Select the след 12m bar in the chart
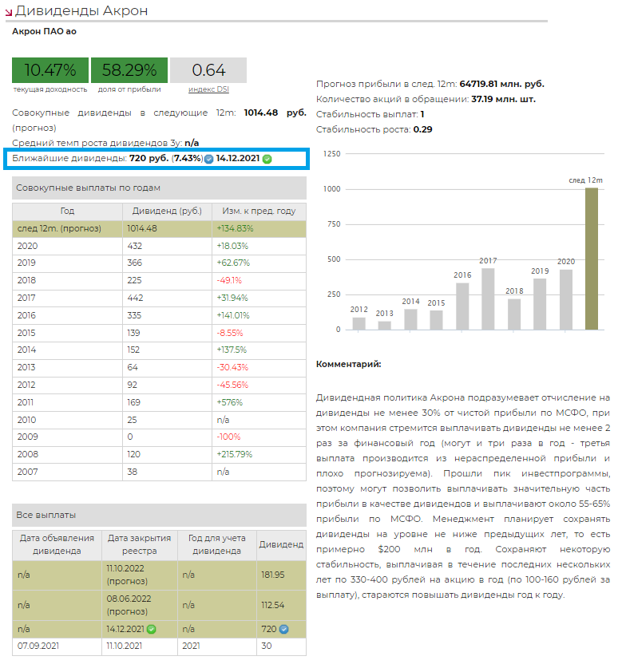The height and width of the screenshot is (672, 622). [592, 259]
